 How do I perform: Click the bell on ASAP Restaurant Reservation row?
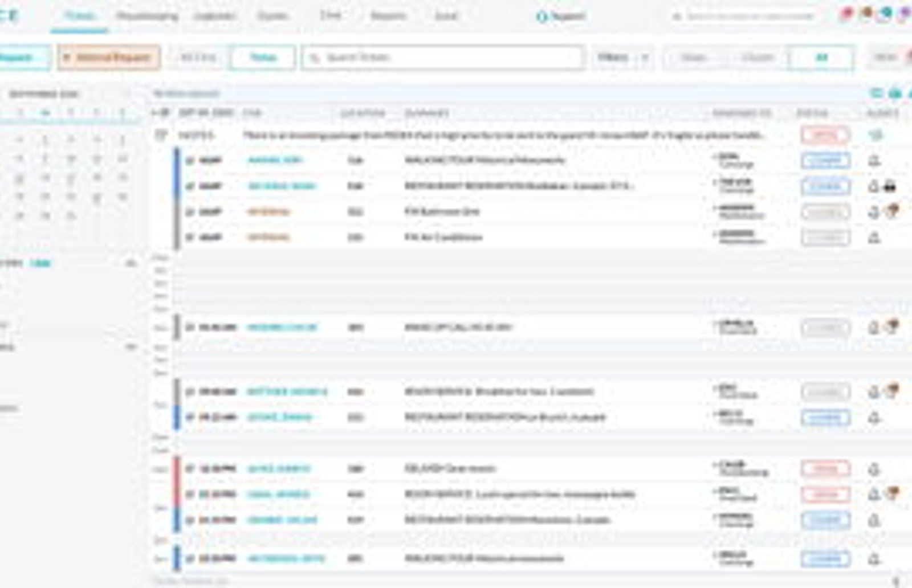874,186
